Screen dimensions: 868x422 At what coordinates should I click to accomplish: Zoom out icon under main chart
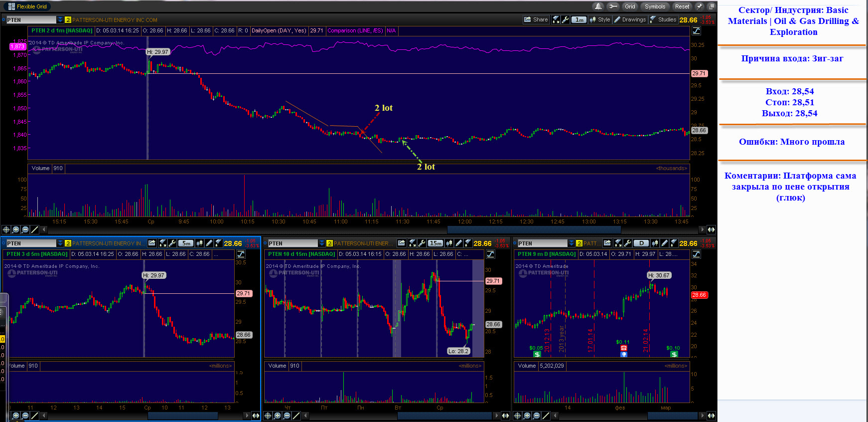click(25, 229)
